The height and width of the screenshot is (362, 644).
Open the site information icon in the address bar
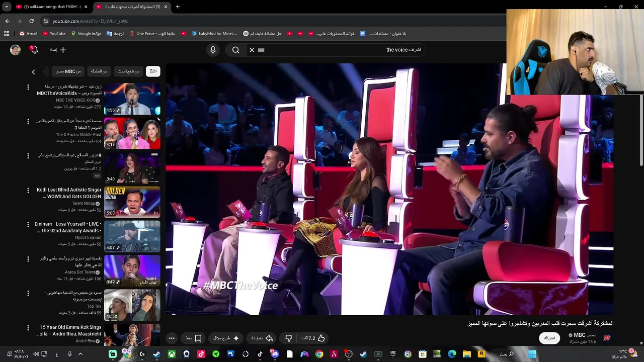point(46,21)
